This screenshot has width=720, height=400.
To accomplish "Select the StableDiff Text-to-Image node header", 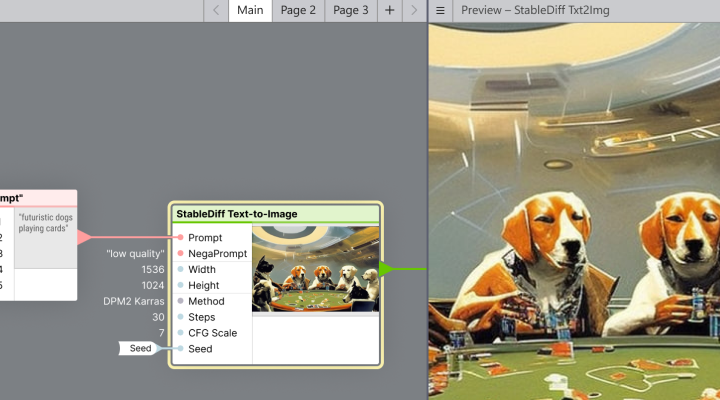I will point(275,214).
